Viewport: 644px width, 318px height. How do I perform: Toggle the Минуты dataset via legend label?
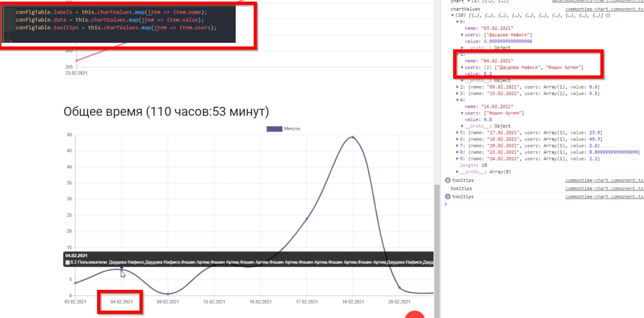pyautogui.click(x=292, y=129)
